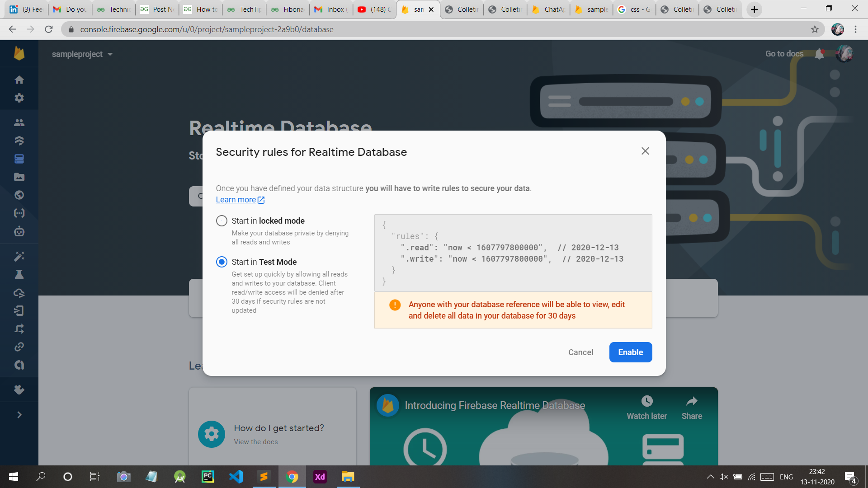
Task: Click the Cancel button
Action: 580,352
